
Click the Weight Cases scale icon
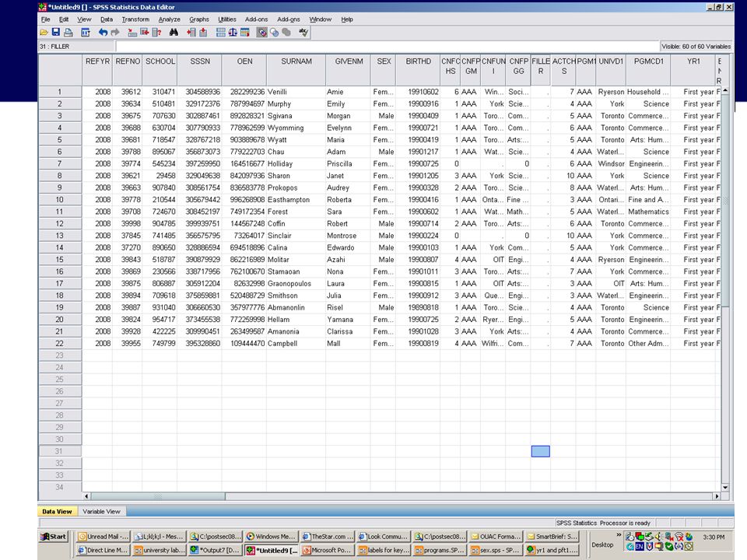coord(233,33)
